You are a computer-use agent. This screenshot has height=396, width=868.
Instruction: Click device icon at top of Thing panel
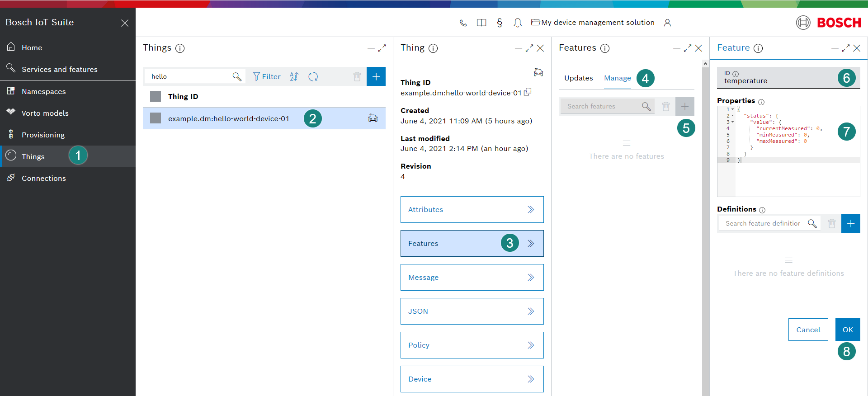click(538, 72)
